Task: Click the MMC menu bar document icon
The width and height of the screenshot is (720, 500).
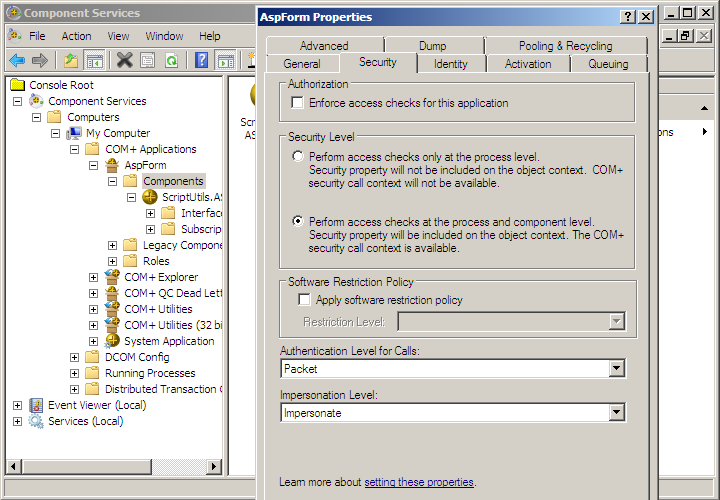Action: pyautogui.click(x=15, y=36)
